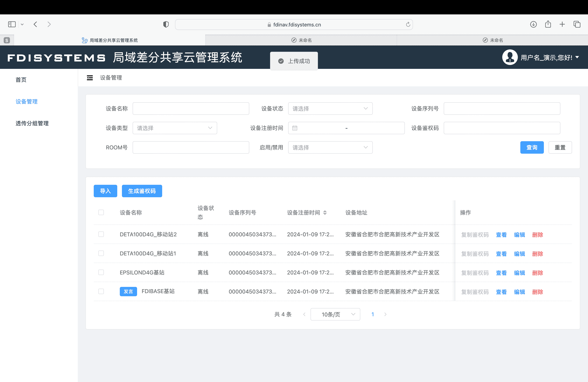Open the 设备状态 dropdown
This screenshot has height=382, width=588.
click(330, 109)
